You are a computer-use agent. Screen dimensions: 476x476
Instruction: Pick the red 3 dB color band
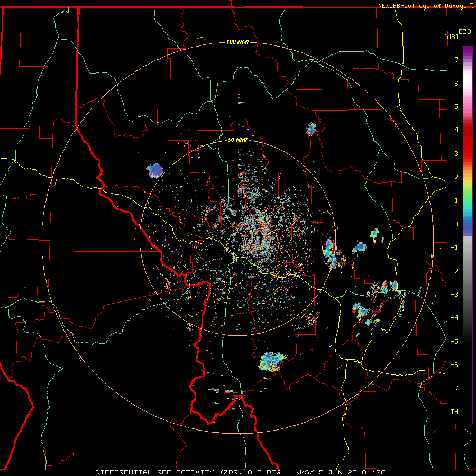[467, 153]
